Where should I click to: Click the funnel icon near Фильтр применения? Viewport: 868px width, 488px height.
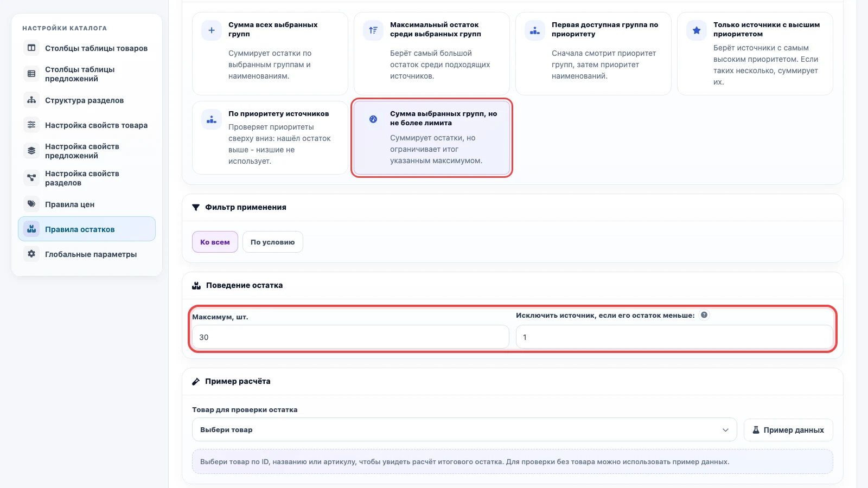[x=196, y=208]
